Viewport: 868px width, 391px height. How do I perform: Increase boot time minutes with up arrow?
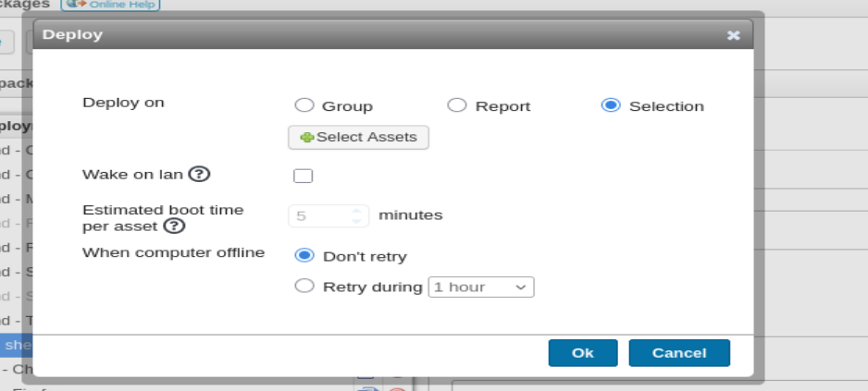356,210
